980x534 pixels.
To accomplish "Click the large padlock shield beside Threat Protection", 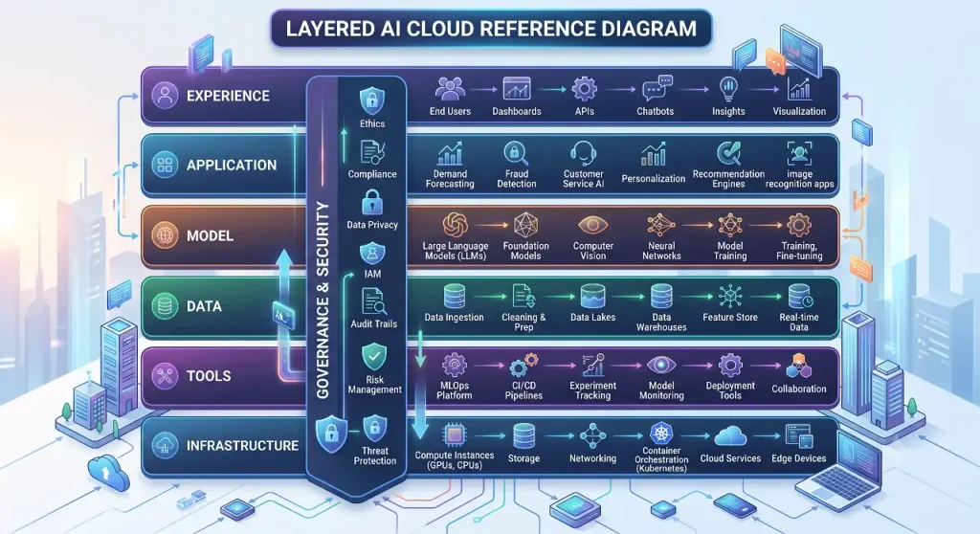I will (331, 433).
